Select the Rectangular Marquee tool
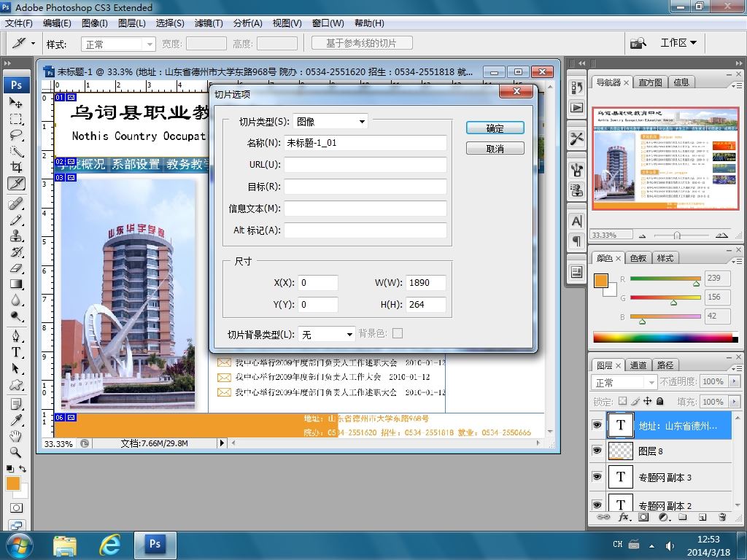 16,119
